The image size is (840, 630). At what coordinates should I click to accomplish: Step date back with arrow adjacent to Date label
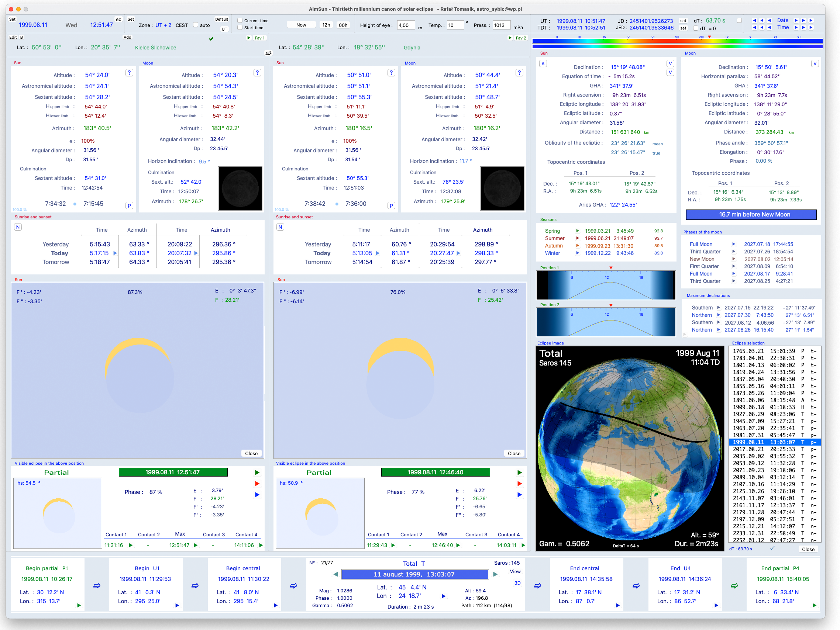769,21
